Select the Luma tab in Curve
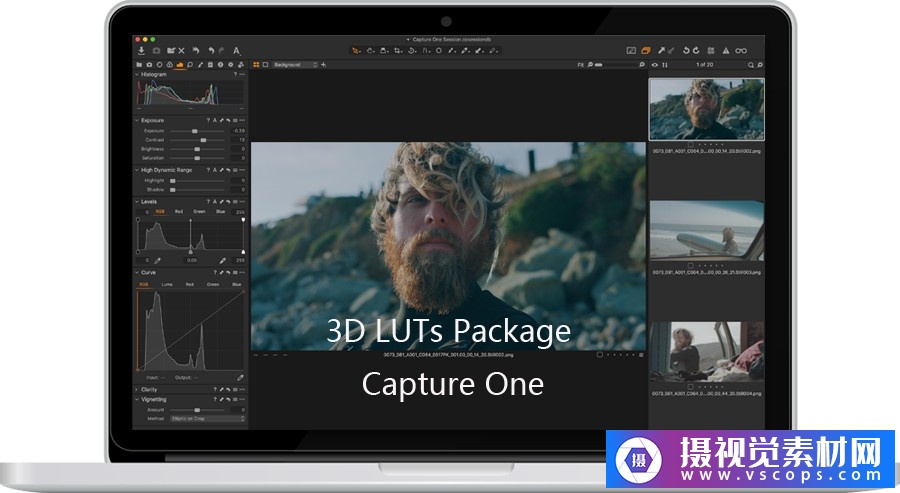The image size is (900, 493). (167, 284)
